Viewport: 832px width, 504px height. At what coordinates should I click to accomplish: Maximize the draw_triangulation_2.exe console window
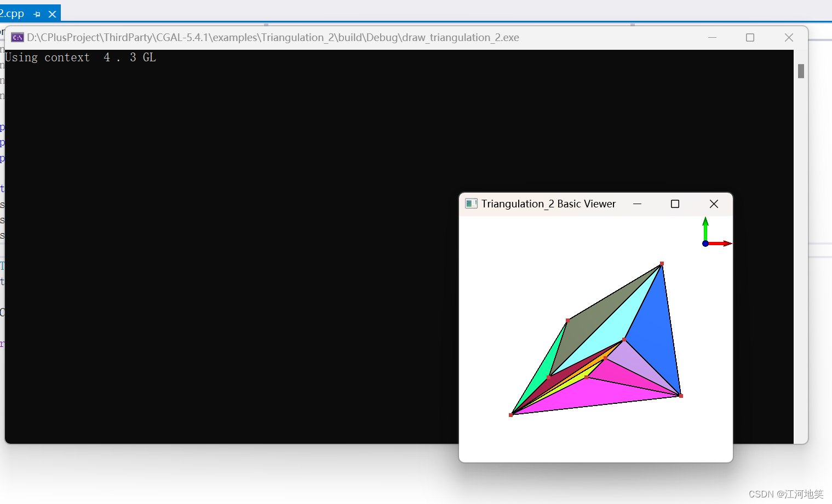pos(750,37)
